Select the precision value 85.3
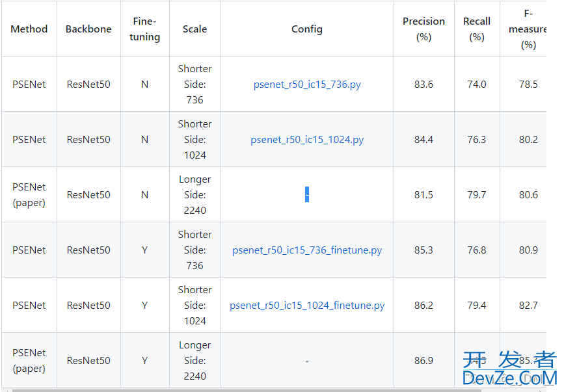564x392 pixels. click(423, 250)
